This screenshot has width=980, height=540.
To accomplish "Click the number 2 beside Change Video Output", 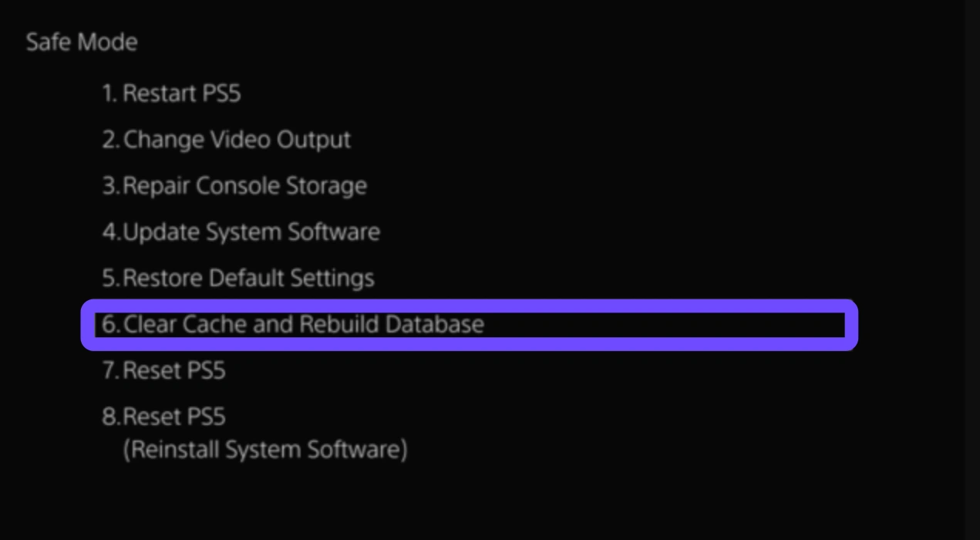I will [109, 140].
